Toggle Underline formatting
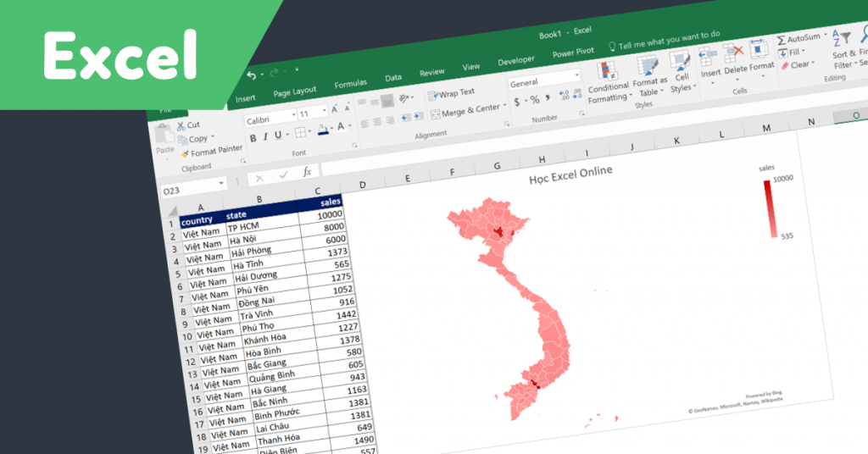Viewport: 868px width, 454px height. pyautogui.click(x=278, y=135)
